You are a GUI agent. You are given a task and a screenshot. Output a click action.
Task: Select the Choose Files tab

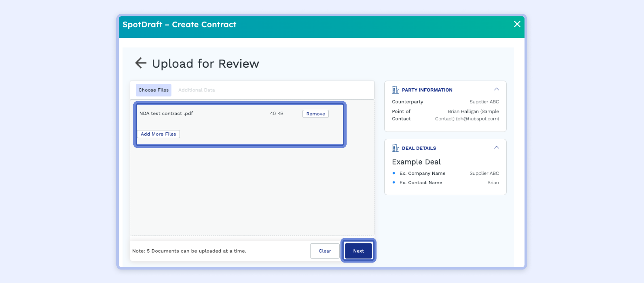153,90
